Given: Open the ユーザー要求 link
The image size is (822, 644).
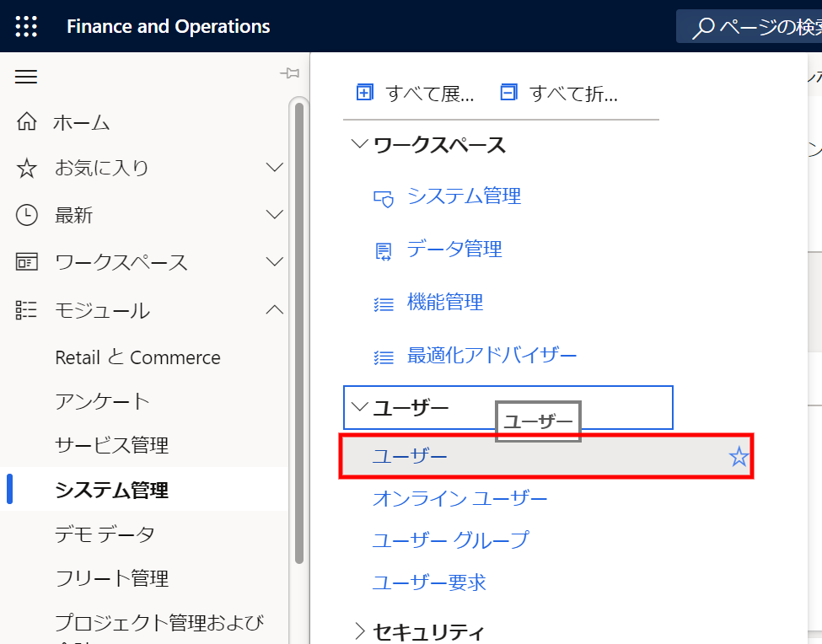Looking at the screenshot, I should [x=429, y=582].
